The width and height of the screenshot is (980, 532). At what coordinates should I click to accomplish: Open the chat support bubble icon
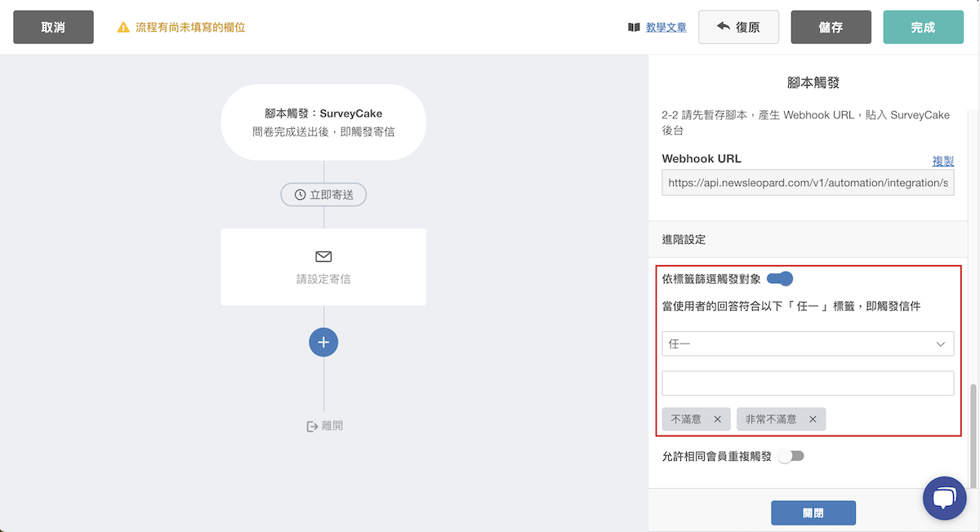(944, 498)
